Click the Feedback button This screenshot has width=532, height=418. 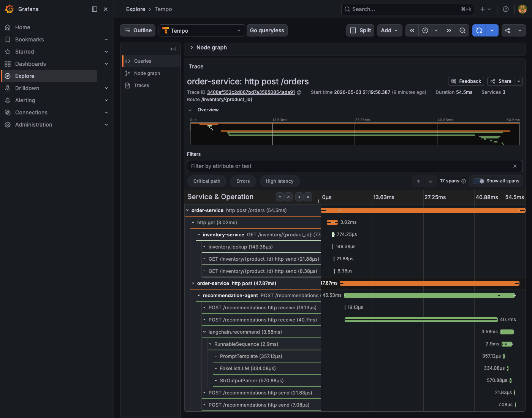(466, 81)
